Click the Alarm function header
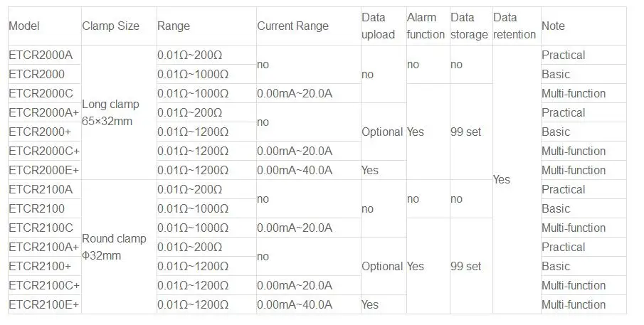 tap(426, 26)
